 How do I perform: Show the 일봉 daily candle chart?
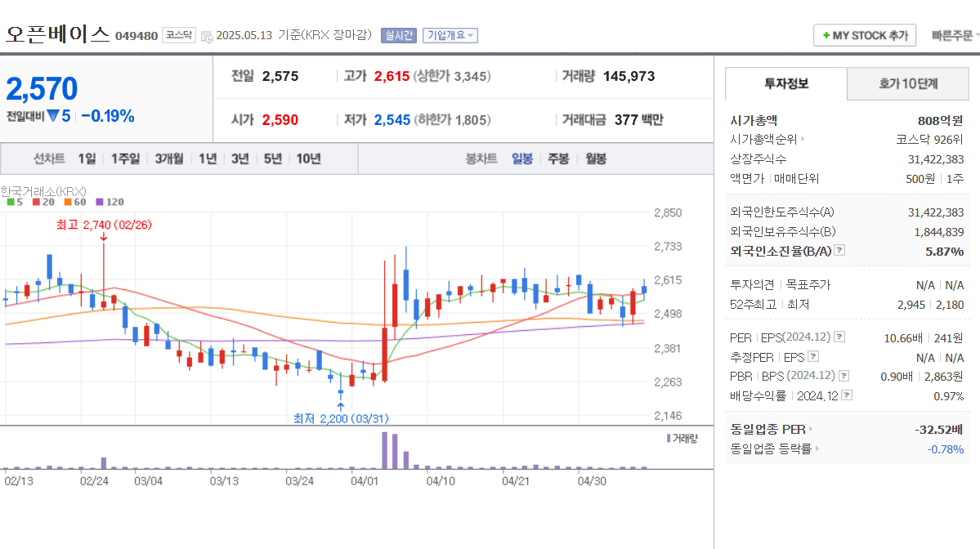pyautogui.click(x=521, y=158)
